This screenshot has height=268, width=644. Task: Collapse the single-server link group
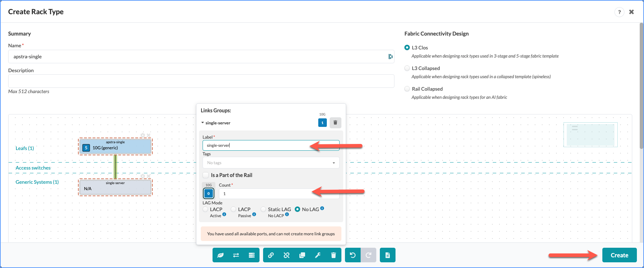pyautogui.click(x=203, y=123)
